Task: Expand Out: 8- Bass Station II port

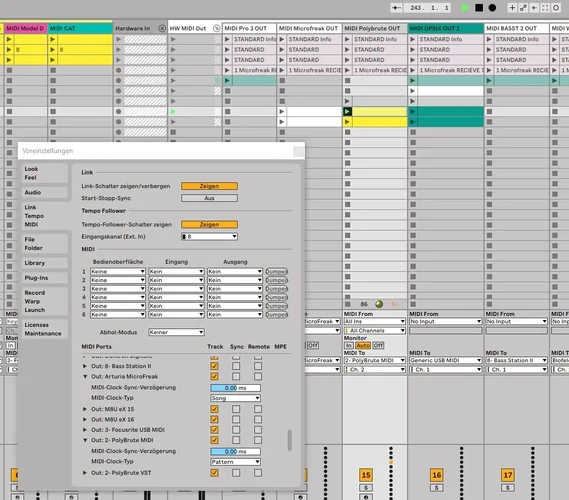Action: 85,366
